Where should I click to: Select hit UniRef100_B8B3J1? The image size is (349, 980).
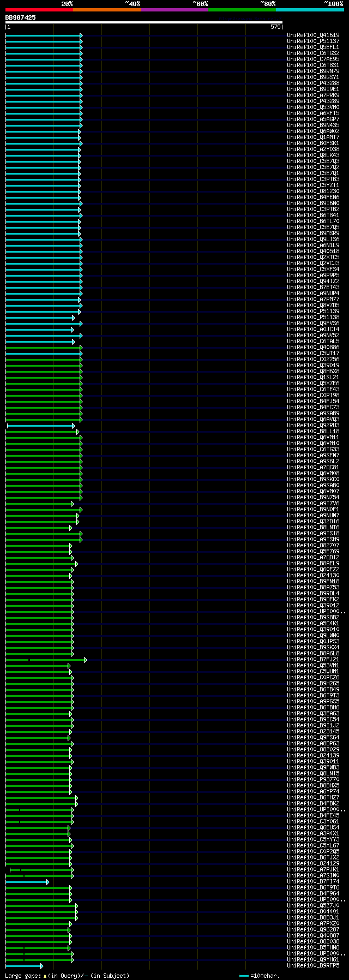(313, 918)
